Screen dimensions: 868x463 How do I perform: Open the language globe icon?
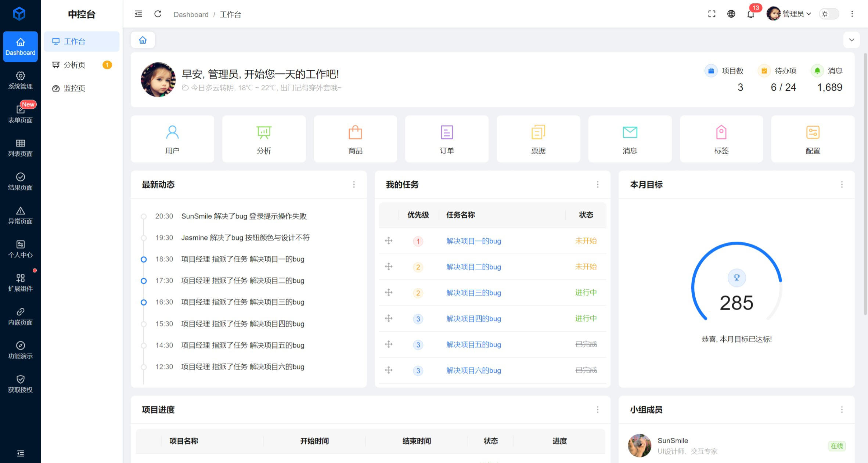(731, 14)
